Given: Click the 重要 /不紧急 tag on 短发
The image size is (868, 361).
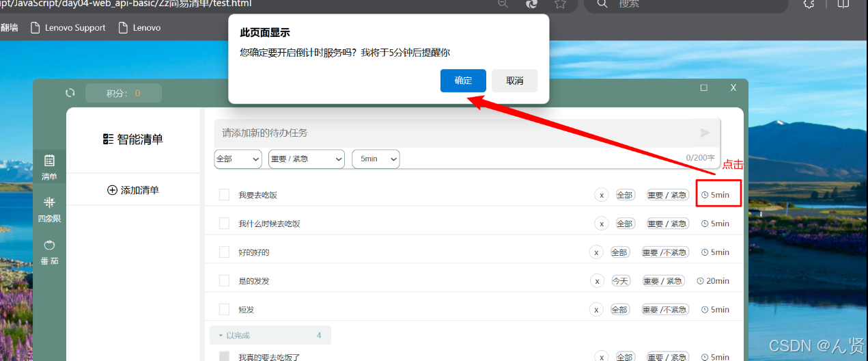Looking at the screenshot, I should click(664, 309).
